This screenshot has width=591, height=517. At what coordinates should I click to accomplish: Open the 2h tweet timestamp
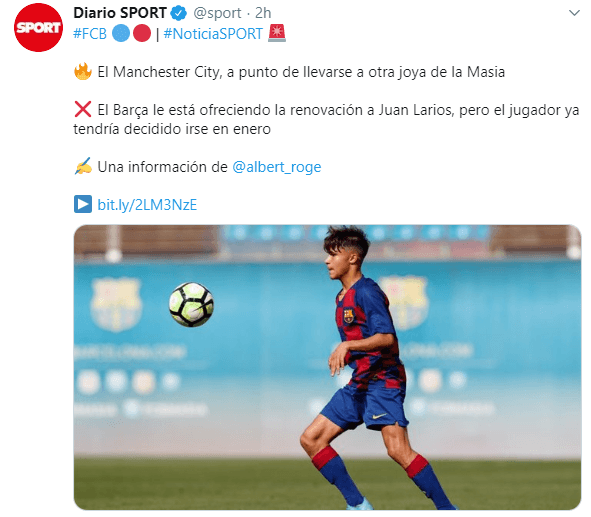[263, 13]
